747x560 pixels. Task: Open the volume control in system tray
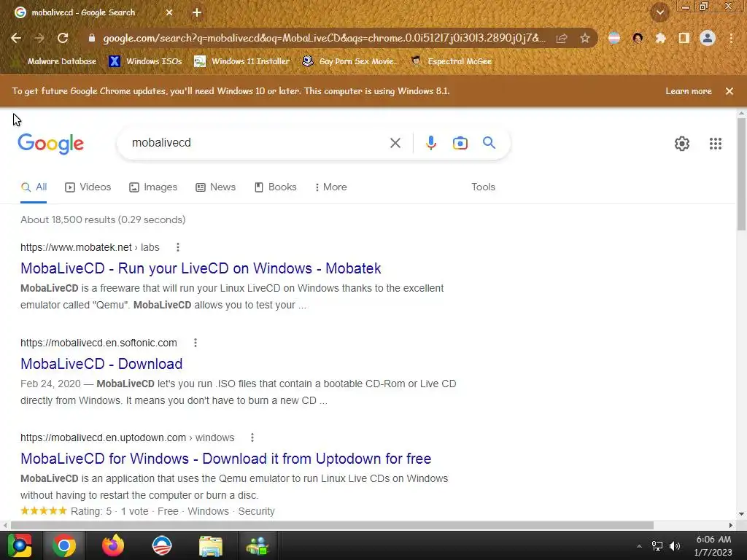point(675,546)
